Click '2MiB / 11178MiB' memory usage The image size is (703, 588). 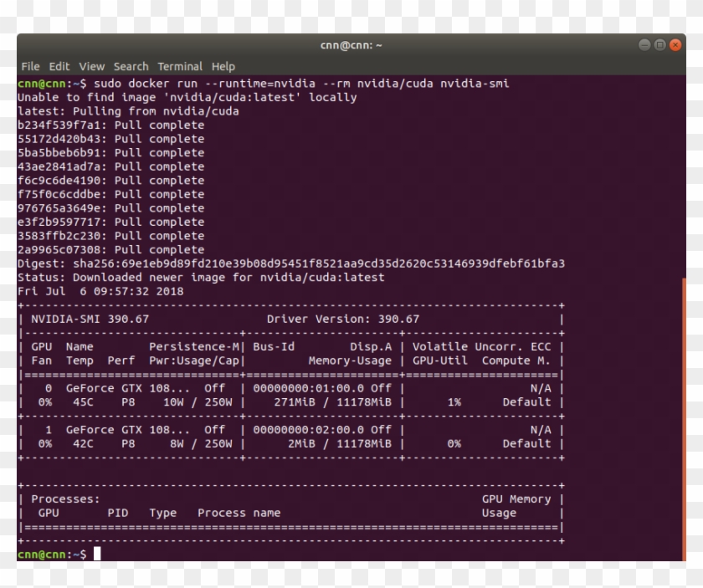click(340, 444)
